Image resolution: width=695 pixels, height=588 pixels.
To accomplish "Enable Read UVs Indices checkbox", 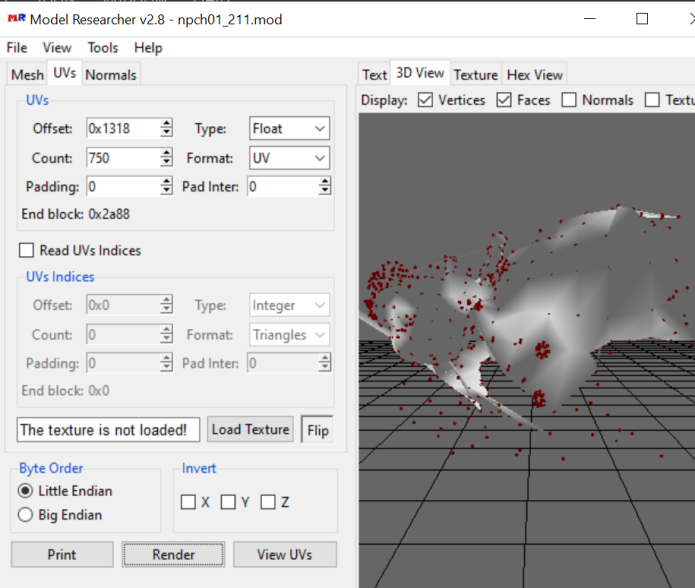I will tap(27, 250).
